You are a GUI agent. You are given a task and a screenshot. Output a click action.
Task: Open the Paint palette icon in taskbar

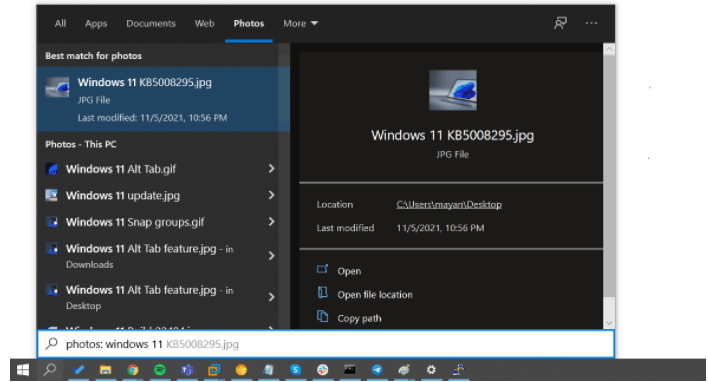pos(404,370)
